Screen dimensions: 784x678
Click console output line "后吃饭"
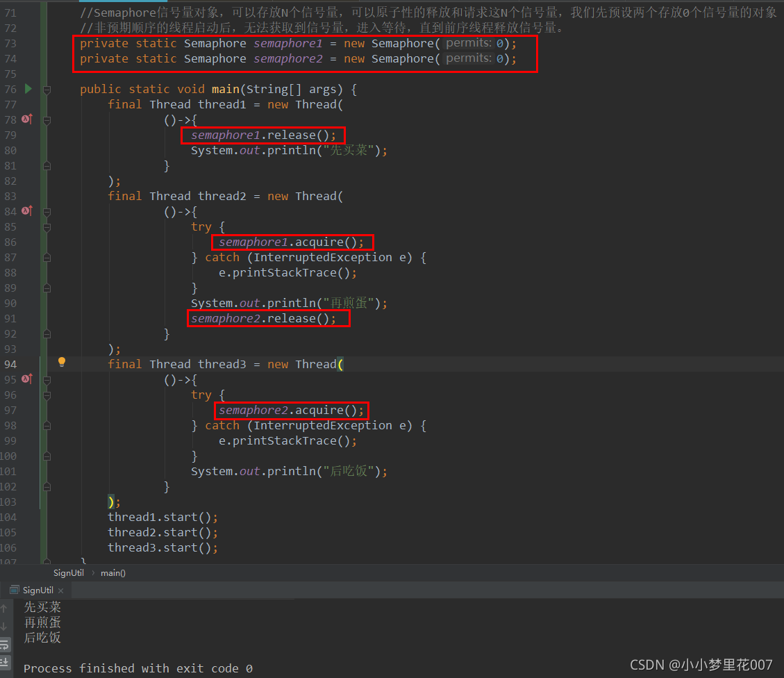click(x=42, y=638)
